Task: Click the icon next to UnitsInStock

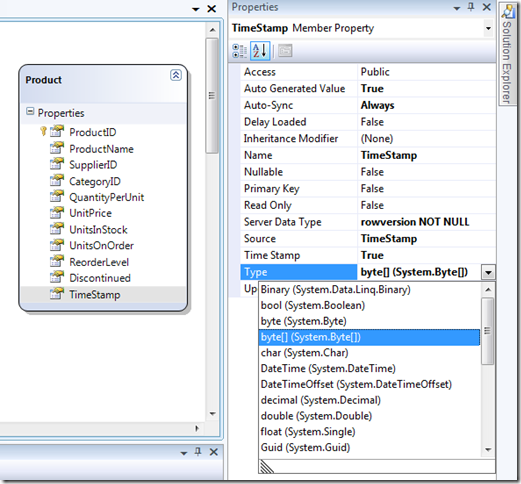Action: pos(57,229)
